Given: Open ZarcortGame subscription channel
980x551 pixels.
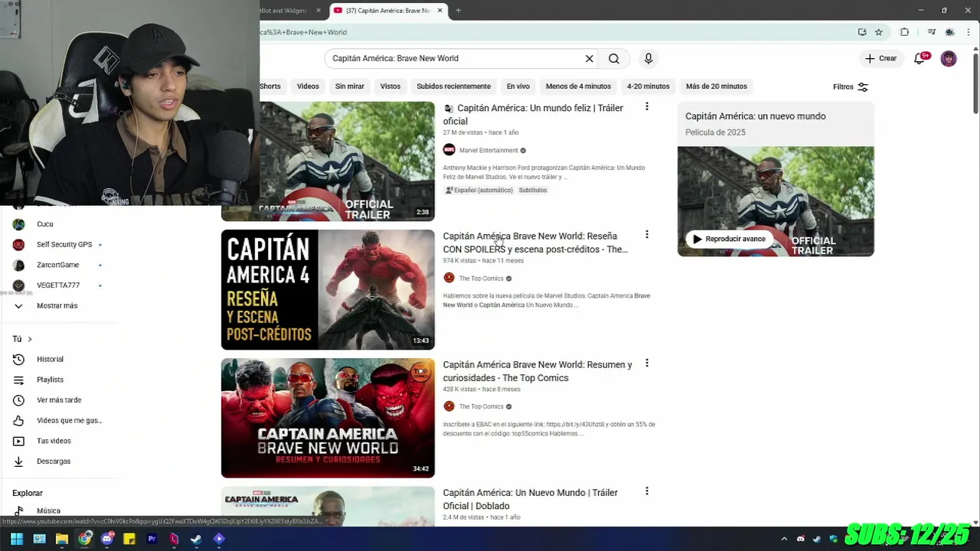Looking at the screenshot, I should [58, 265].
